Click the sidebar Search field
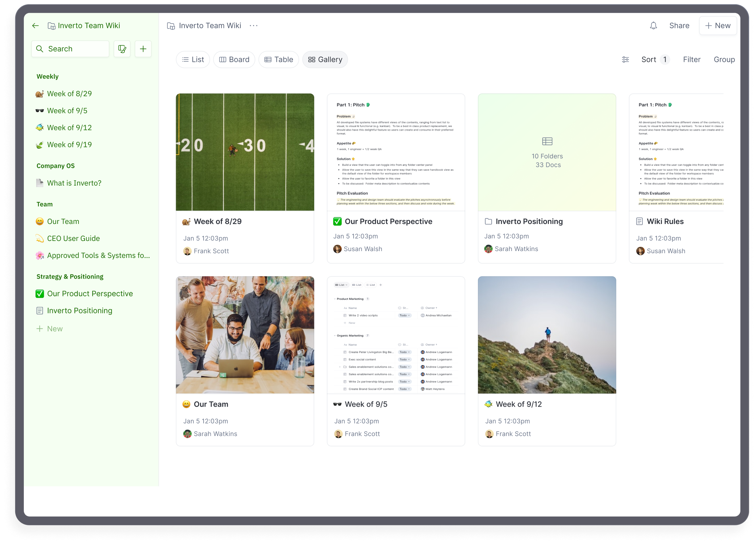The height and width of the screenshot is (543, 756). 71,49
